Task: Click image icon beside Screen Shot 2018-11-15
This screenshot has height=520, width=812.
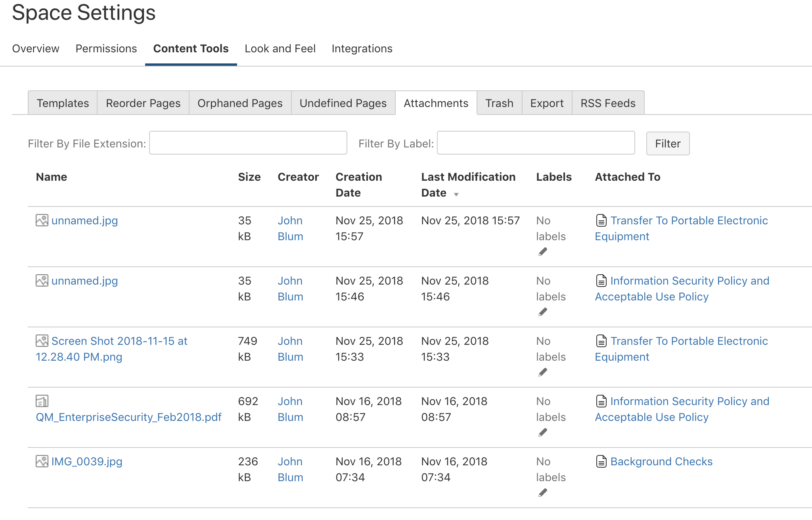Action: (42, 341)
